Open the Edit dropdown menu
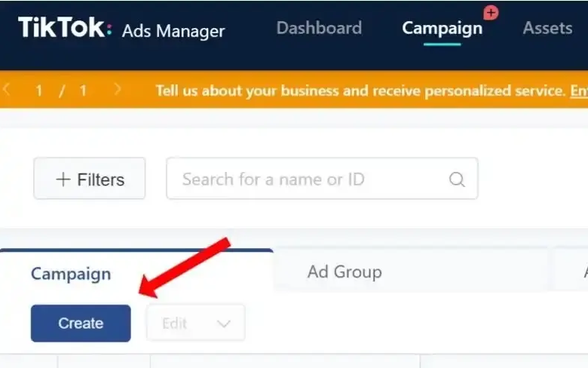588x368 pixels. pos(195,324)
